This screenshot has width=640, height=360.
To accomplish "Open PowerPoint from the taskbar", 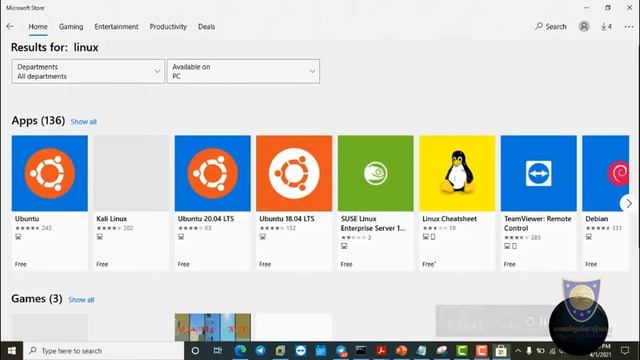I will pyautogui.click(x=401, y=351).
